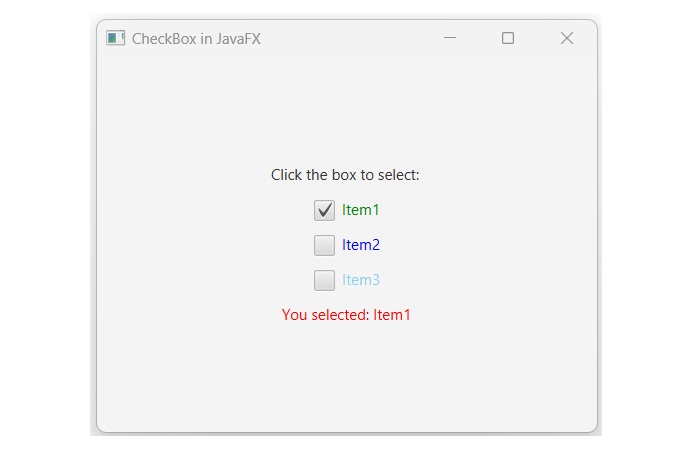Click the 'CheckBox in JavaFX' window title
Viewport: 700px width, 450px height.
[x=196, y=39]
